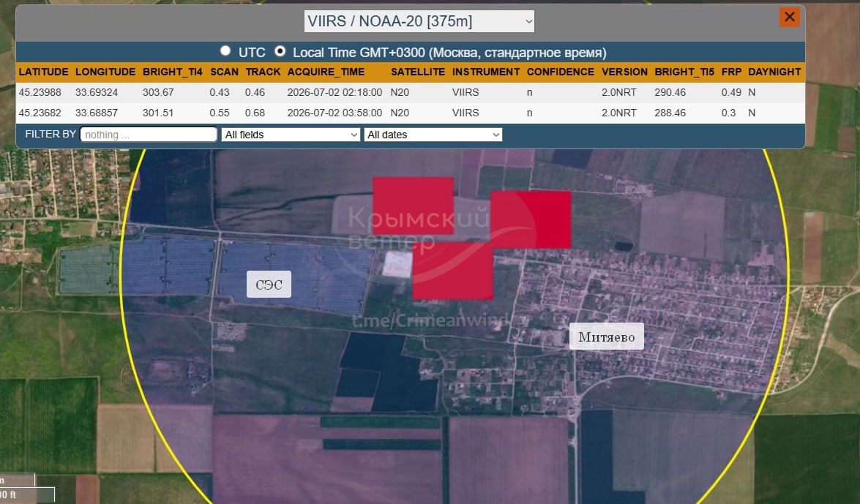
Task: Sort by LATITUDE column header
Action: [x=43, y=72]
